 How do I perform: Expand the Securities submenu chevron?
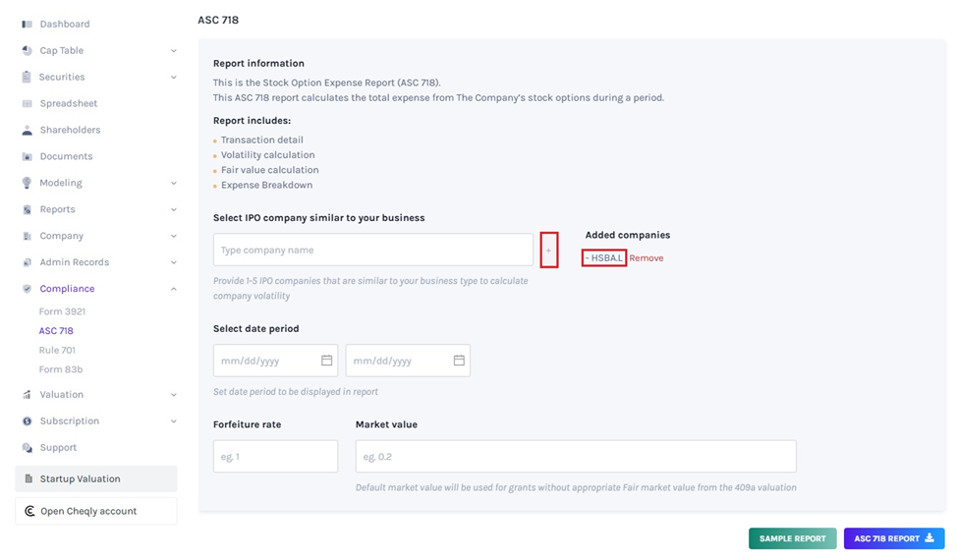(x=174, y=78)
